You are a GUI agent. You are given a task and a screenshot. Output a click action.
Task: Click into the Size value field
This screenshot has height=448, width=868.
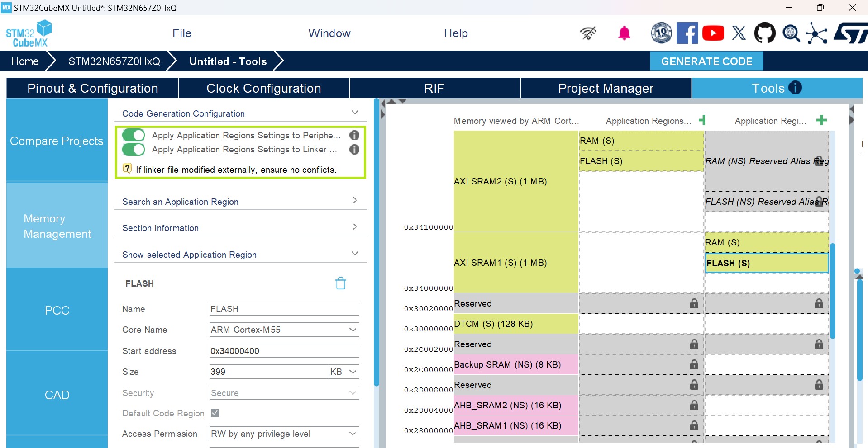pos(269,372)
